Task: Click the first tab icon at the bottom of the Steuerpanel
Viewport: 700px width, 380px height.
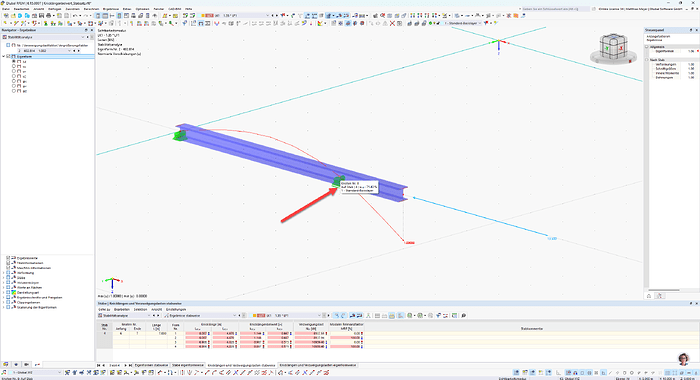Action: tap(649, 296)
